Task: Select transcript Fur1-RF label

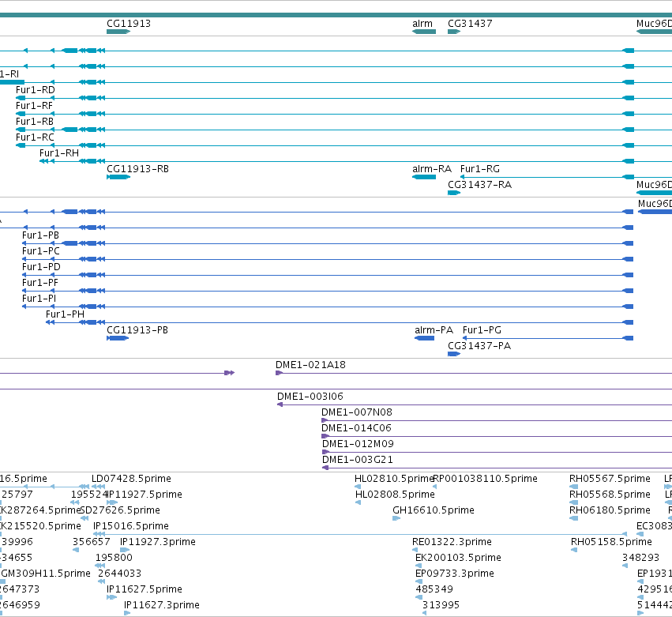Action: 34,106
